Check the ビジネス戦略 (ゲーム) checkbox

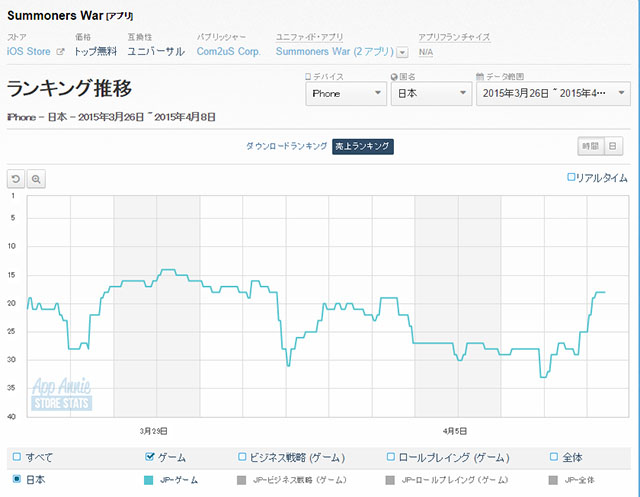coord(242,457)
